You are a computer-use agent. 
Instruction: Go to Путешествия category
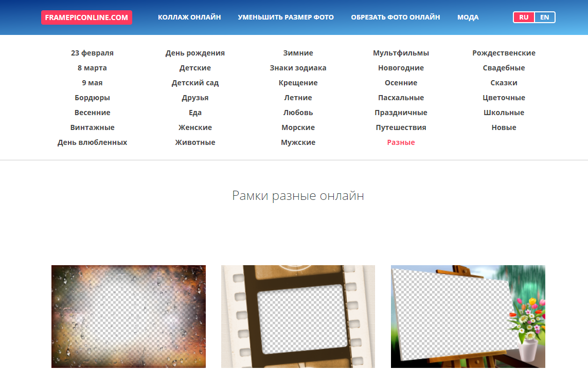(x=401, y=128)
